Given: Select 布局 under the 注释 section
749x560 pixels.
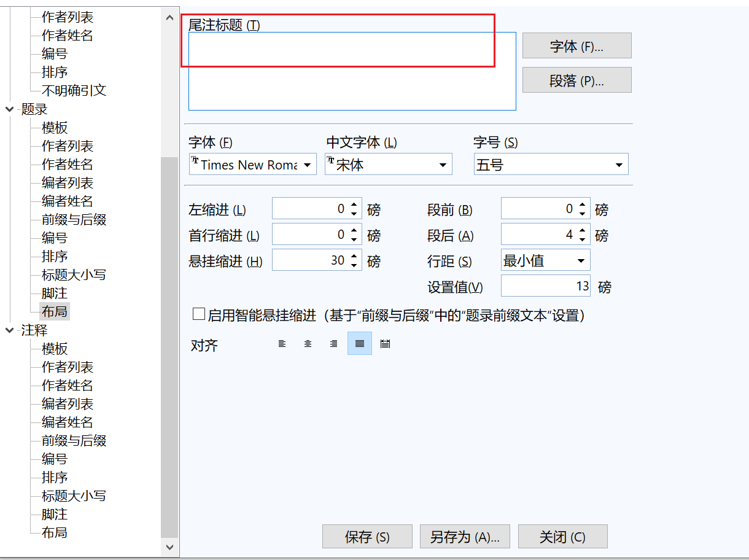Looking at the screenshot, I should coord(54,532).
